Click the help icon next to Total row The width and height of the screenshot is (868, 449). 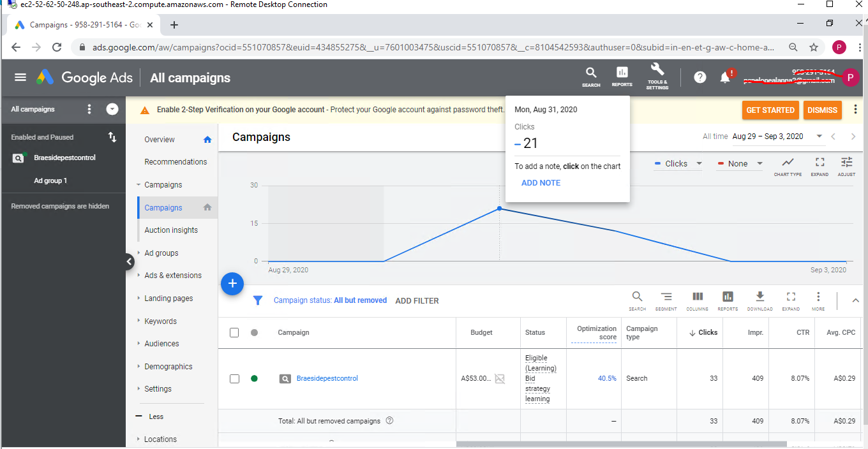click(389, 421)
